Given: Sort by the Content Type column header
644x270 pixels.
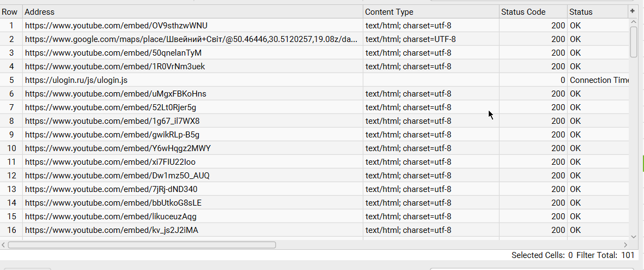Looking at the screenshot, I should 430,12.
